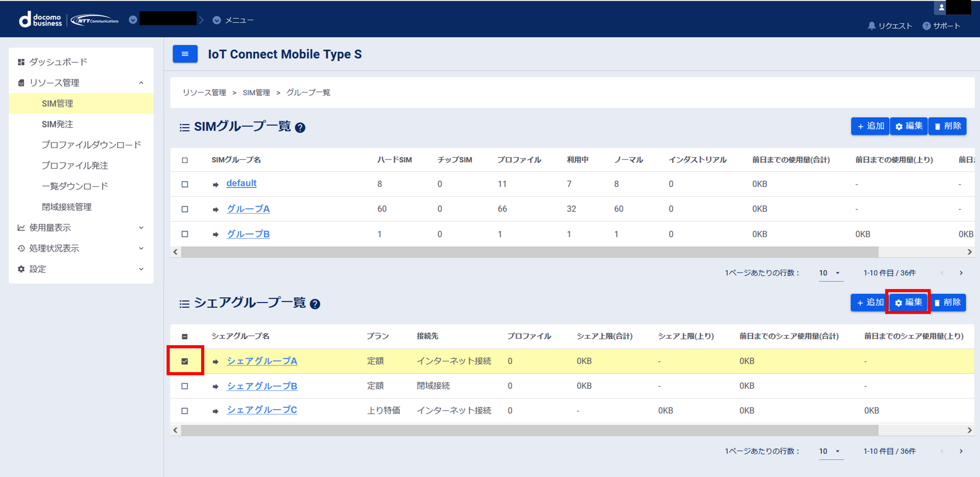
Task: Collapse the リソース管理 sidebar section
Action: [x=141, y=83]
